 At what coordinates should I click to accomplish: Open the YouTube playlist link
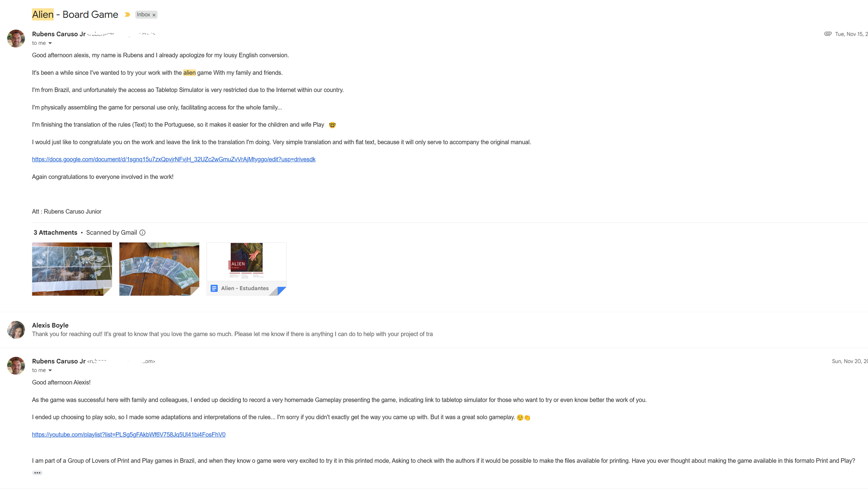coord(128,435)
